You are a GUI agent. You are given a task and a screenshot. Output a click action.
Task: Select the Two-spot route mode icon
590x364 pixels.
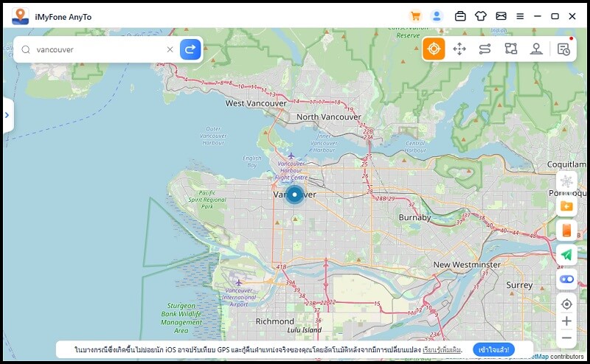tap(485, 49)
